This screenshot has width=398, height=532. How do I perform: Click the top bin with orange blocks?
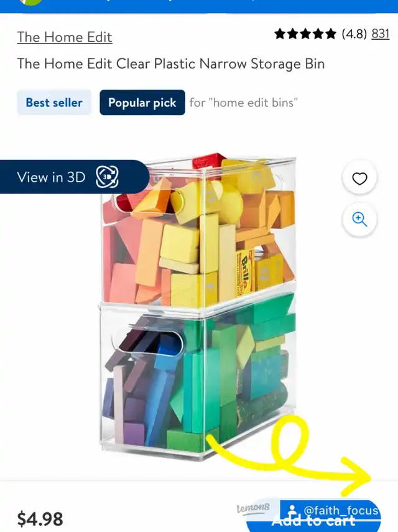(198, 231)
